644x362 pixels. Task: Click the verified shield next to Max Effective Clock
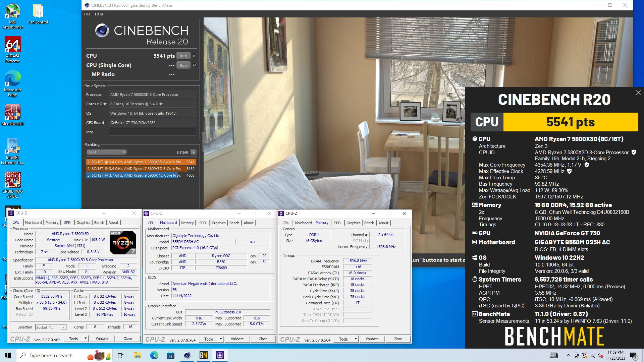point(569,171)
